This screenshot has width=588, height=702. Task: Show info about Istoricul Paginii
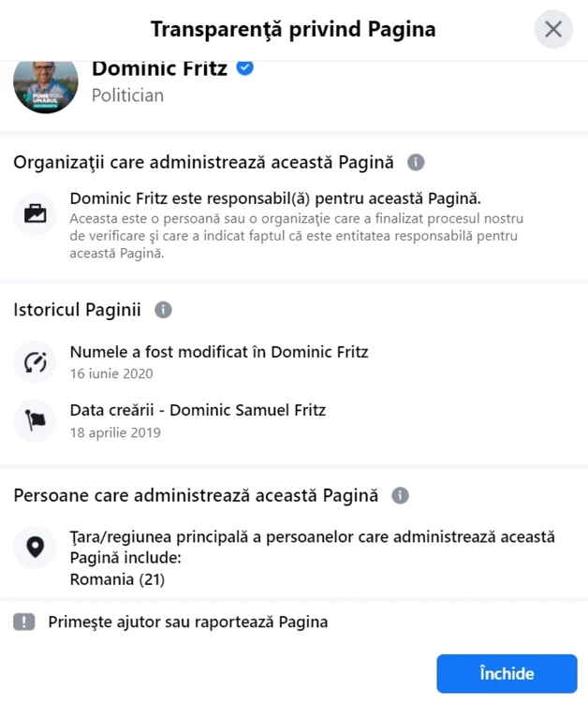163,310
